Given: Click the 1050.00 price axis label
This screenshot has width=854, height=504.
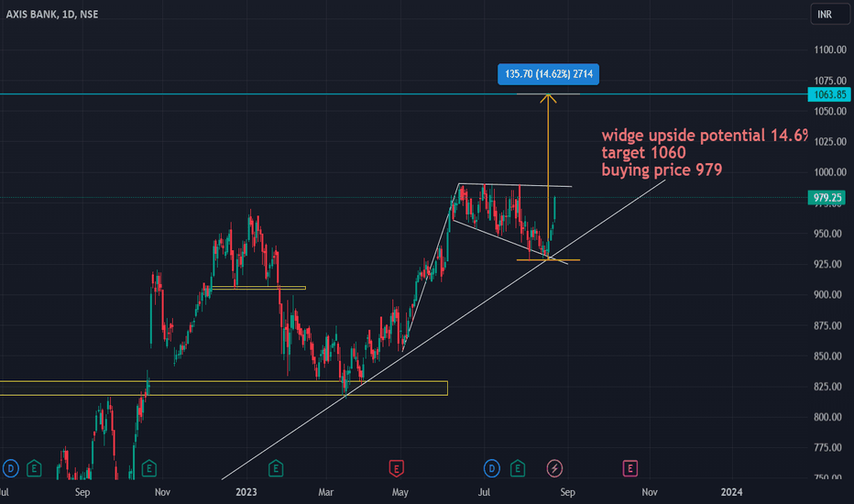Looking at the screenshot, I should coord(830,111).
